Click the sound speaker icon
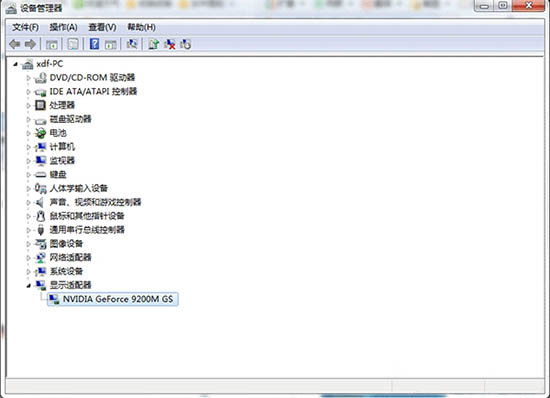550x398 pixels. pyautogui.click(x=40, y=202)
